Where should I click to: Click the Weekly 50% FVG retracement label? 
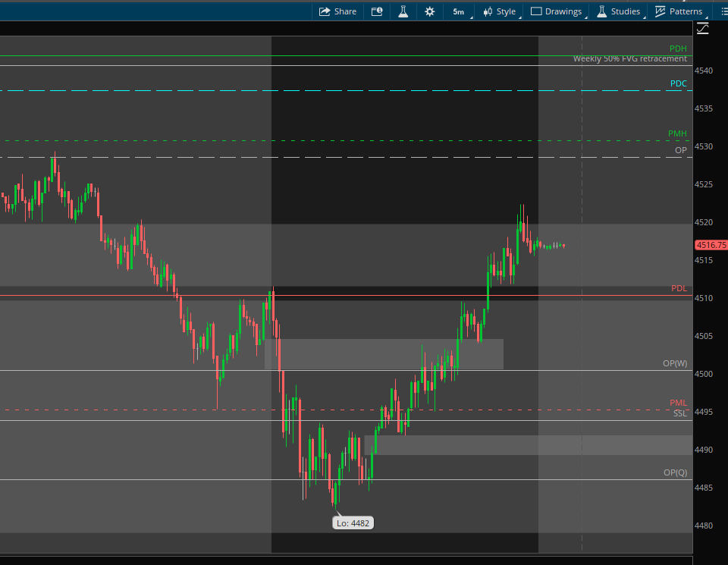coord(629,58)
